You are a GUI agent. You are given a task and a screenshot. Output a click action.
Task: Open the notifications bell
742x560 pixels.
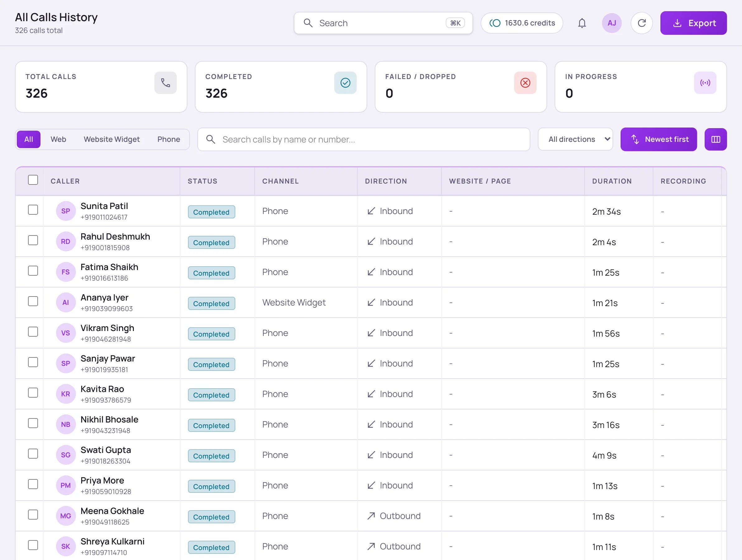582,23
